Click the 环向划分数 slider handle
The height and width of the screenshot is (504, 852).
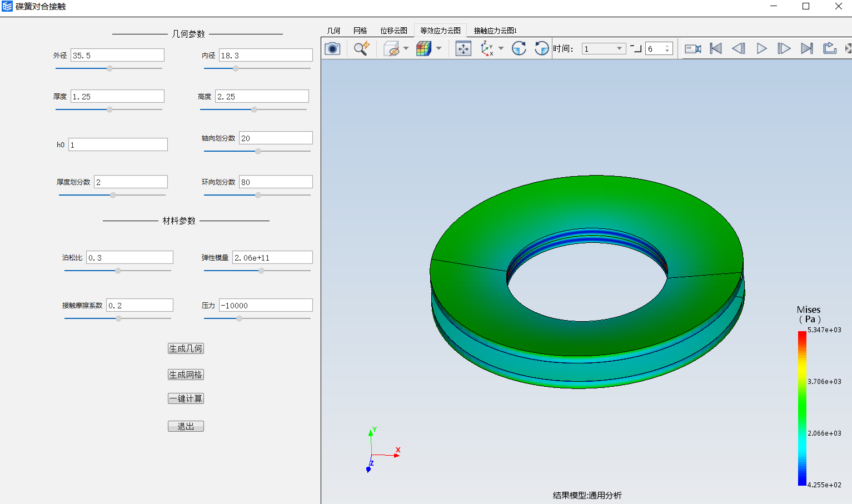tap(258, 195)
